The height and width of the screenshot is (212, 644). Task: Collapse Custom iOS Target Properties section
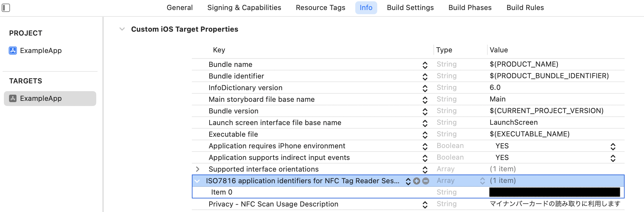[122, 29]
